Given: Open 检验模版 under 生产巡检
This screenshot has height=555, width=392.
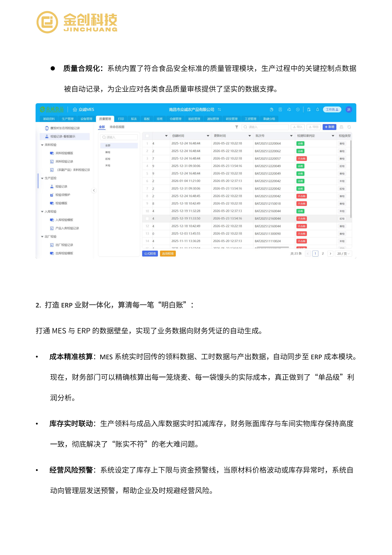Looking at the screenshot, I should pyautogui.click(x=59, y=203).
